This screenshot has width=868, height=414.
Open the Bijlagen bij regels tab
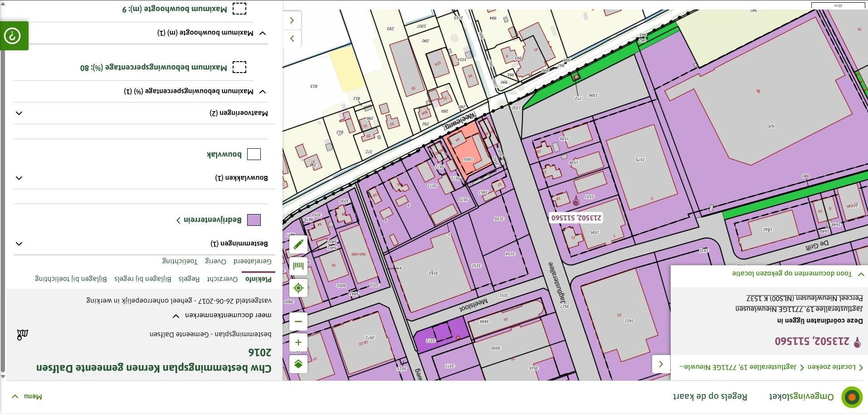pyautogui.click(x=143, y=279)
